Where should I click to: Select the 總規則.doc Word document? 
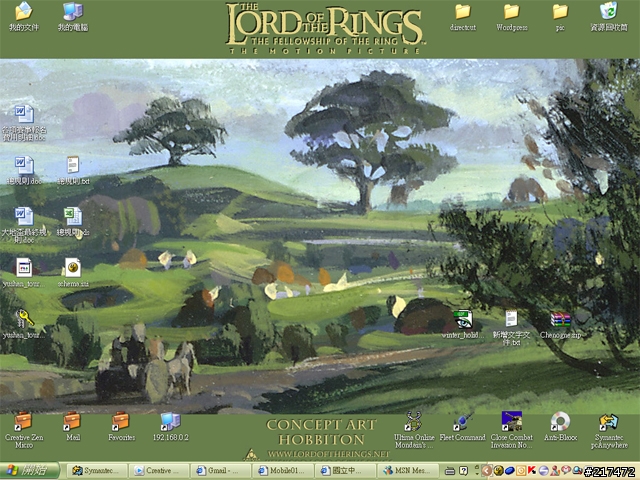[24, 171]
